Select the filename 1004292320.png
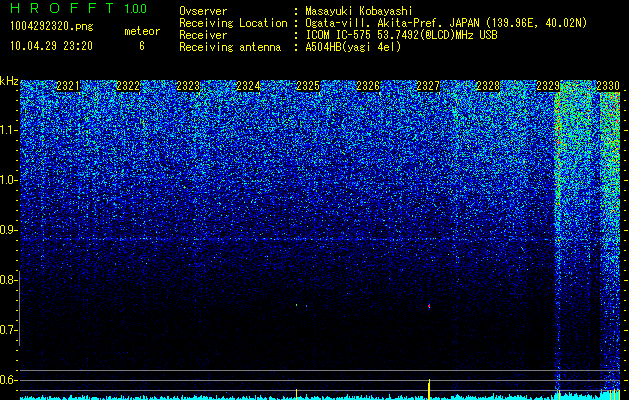Image resolution: width=629 pixels, height=400 pixels. click(52, 26)
